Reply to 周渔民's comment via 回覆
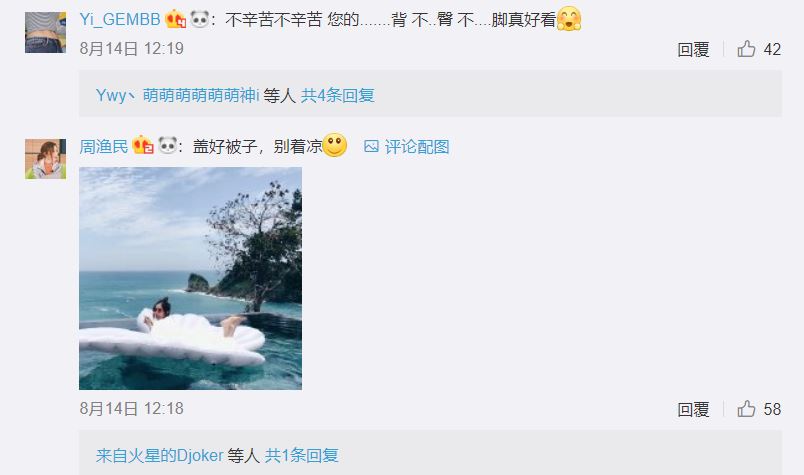804x475 pixels. tap(693, 409)
